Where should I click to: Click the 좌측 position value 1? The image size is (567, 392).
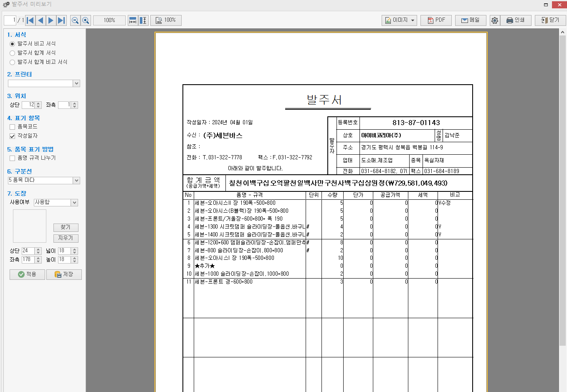(x=65, y=105)
